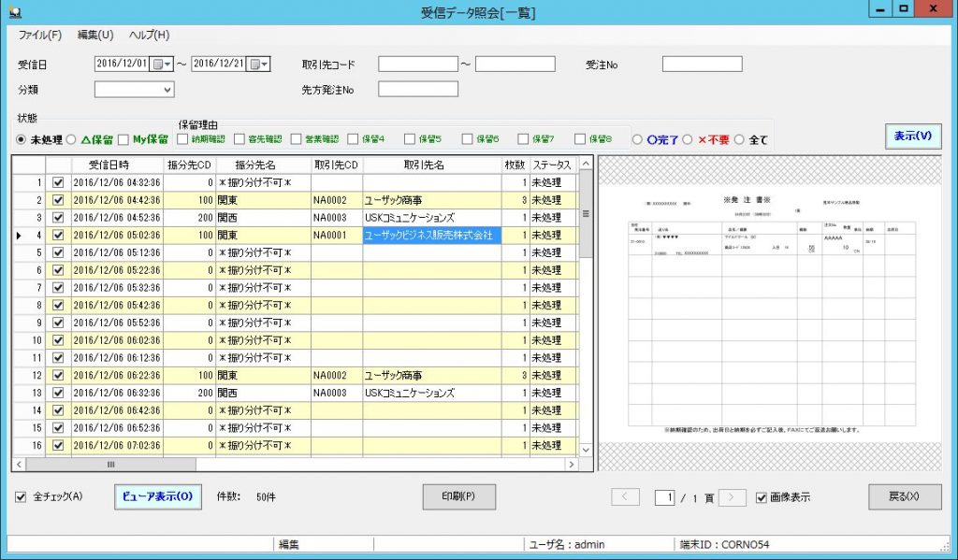Open the end date calendar picker

(x=258, y=65)
